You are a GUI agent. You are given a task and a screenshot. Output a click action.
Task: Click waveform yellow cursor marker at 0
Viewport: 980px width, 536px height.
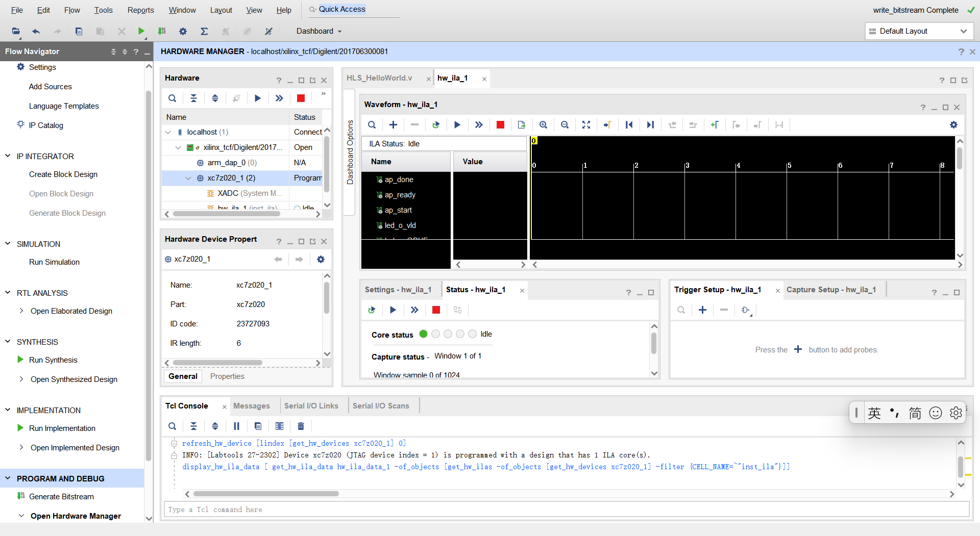pyautogui.click(x=533, y=140)
